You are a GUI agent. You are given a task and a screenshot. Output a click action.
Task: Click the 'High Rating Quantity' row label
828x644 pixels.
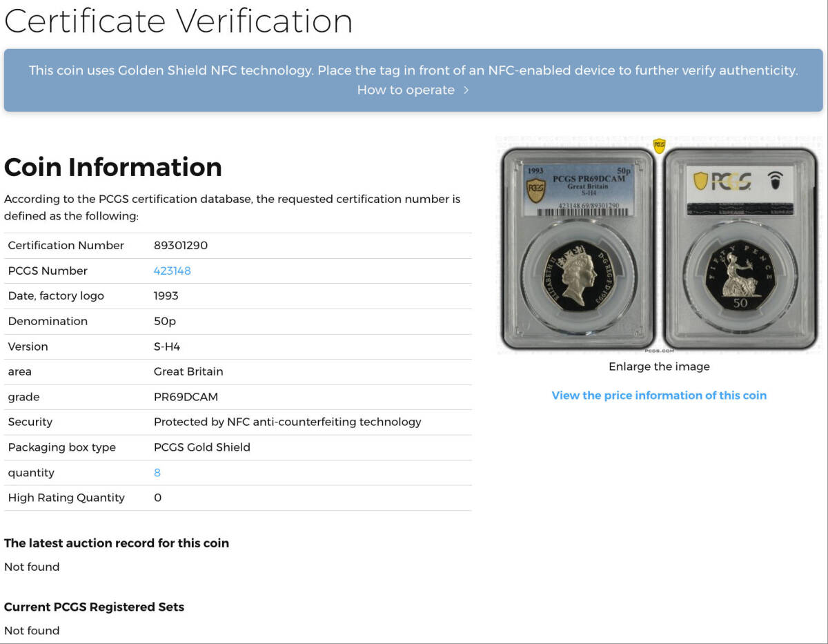pyautogui.click(x=66, y=498)
